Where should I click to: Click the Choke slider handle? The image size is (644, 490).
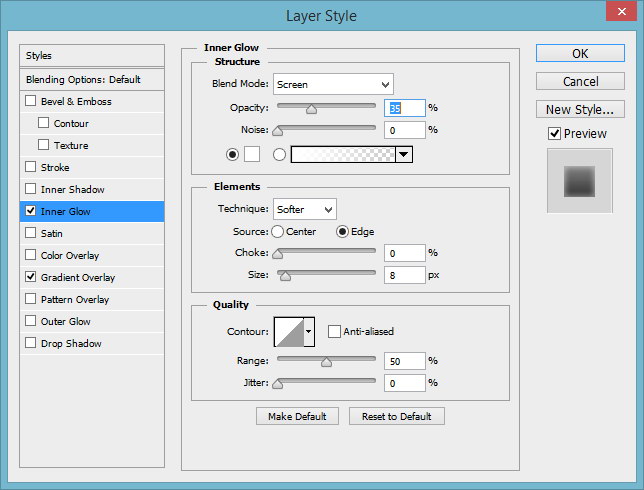(x=278, y=254)
